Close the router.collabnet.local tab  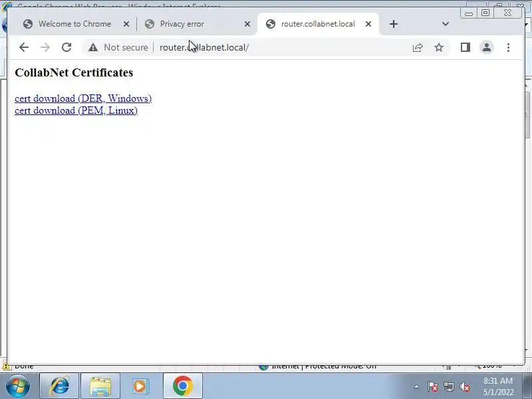pyautogui.click(x=368, y=24)
